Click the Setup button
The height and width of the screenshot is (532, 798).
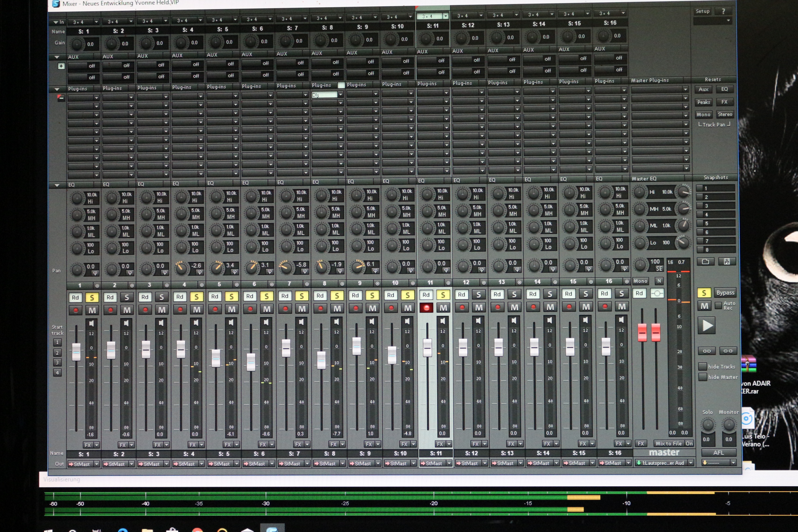(x=702, y=11)
